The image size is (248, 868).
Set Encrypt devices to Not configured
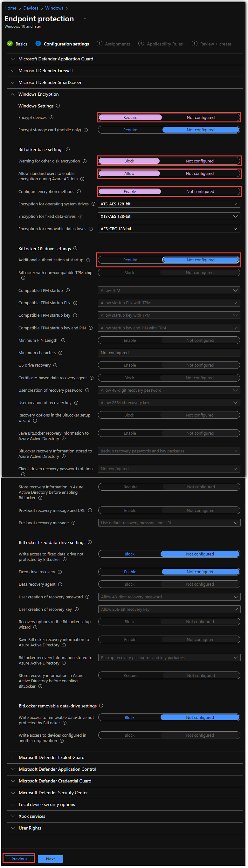click(x=201, y=118)
